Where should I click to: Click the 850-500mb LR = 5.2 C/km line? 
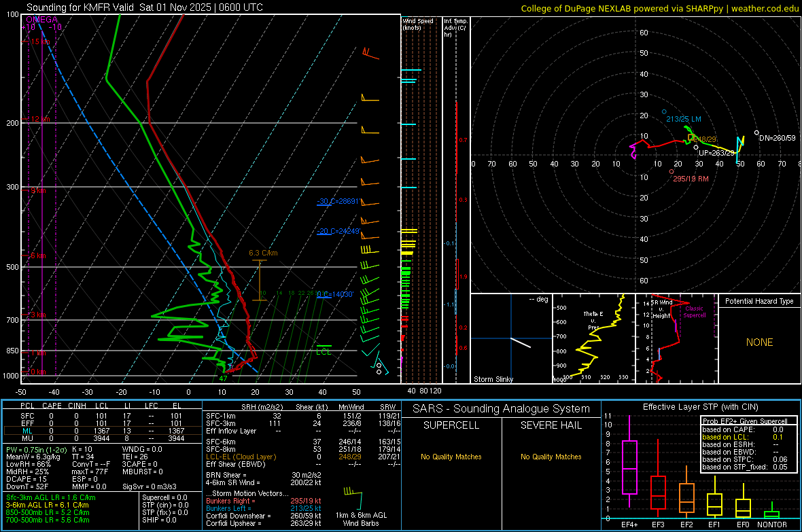(48, 512)
